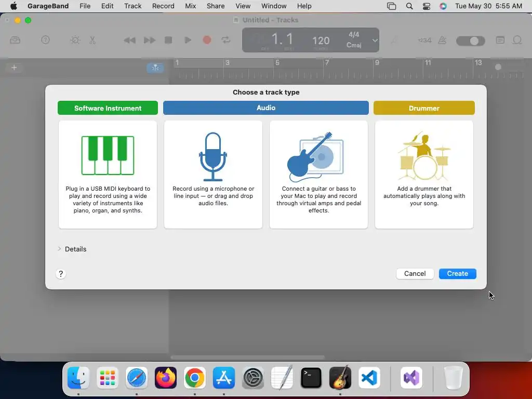Open the Note Pad icon

pos(500,40)
